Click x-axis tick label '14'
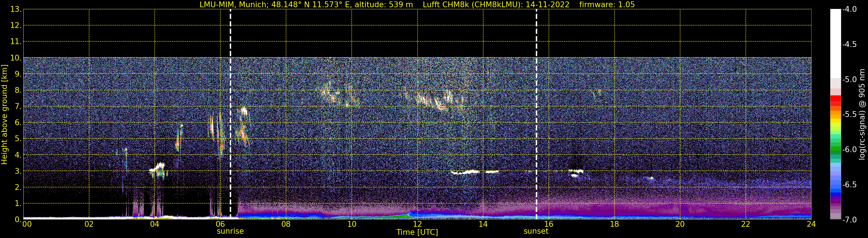This screenshot has width=868, height=238. click(483, 224)
